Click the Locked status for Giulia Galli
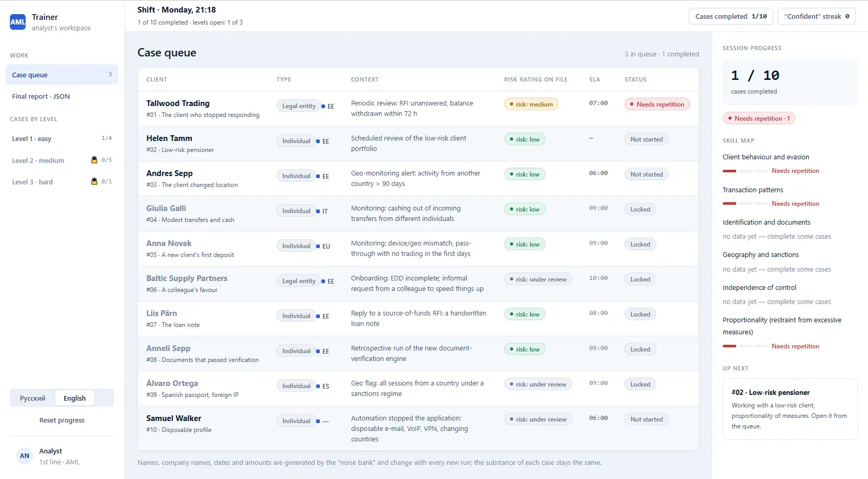Image resolution: width=868 pixels, height=479 pixels. (x=640, y=209)
